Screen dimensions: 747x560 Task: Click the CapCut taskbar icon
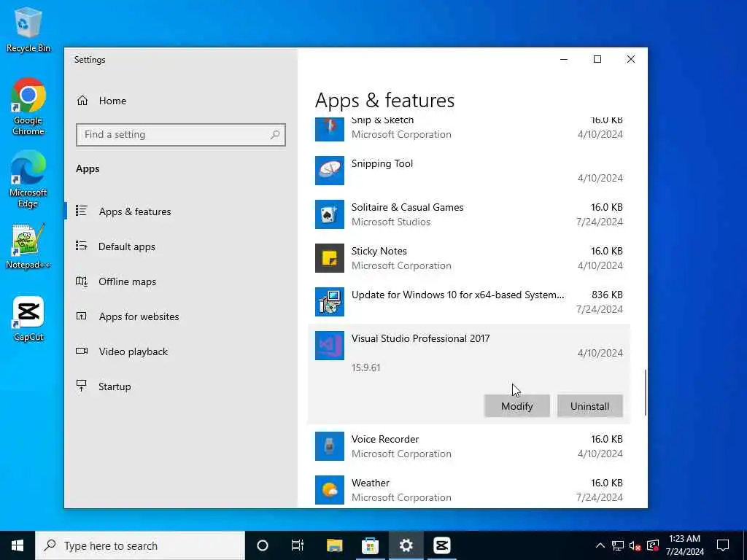tap(441, 545)
